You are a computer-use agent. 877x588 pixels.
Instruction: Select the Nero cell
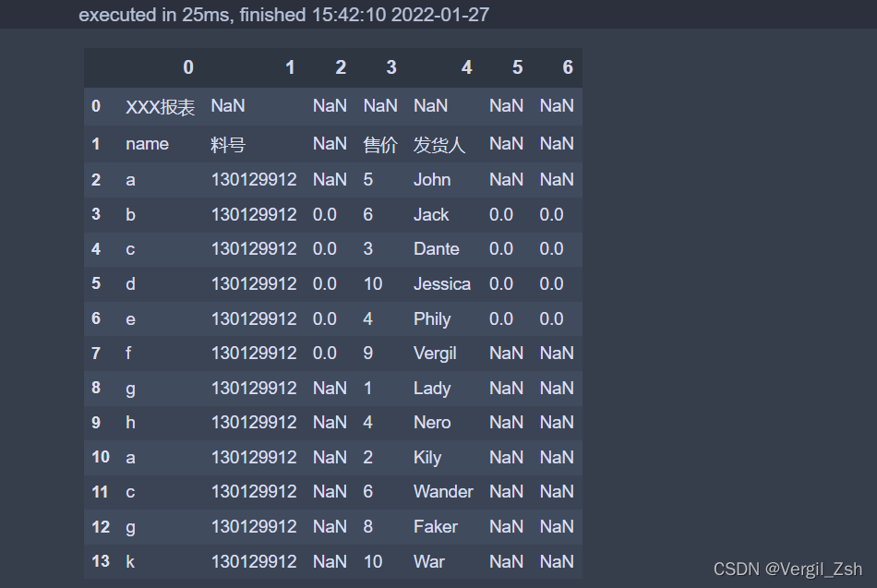pyautogui.click(x=432, y=423)
